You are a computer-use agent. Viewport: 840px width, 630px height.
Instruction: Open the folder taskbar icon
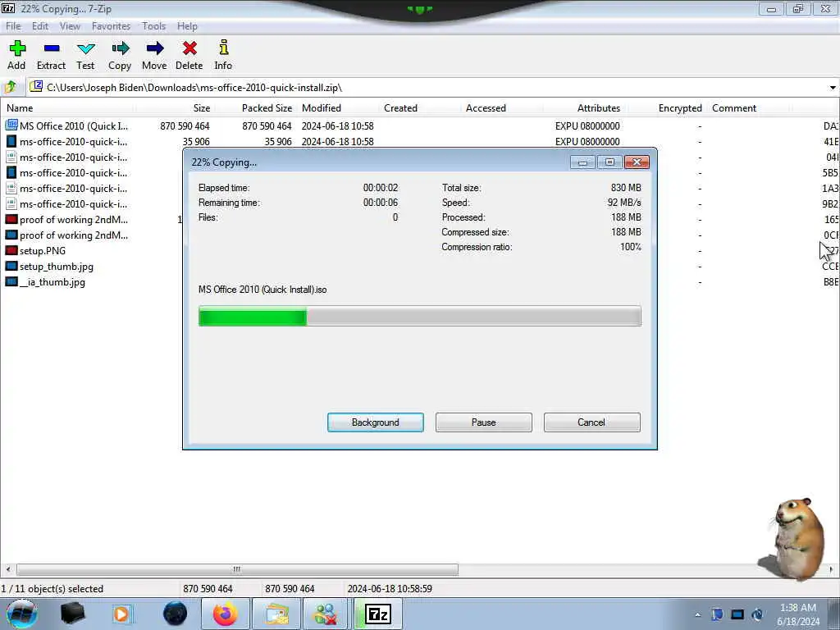(276, 614)
